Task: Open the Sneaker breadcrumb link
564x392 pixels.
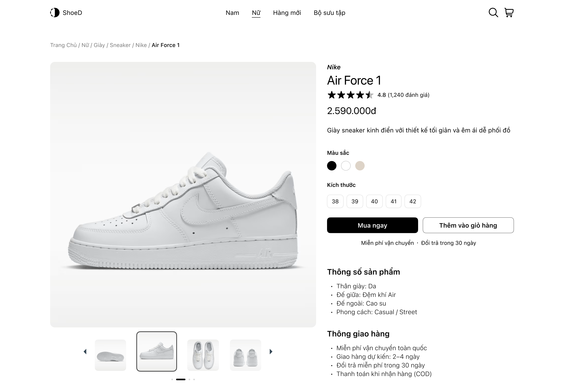Action: coord(120,45)
